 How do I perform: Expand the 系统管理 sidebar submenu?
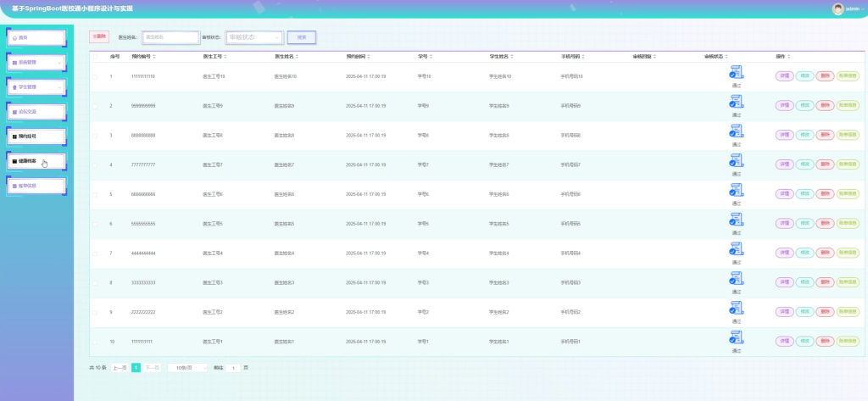point(36,63)
